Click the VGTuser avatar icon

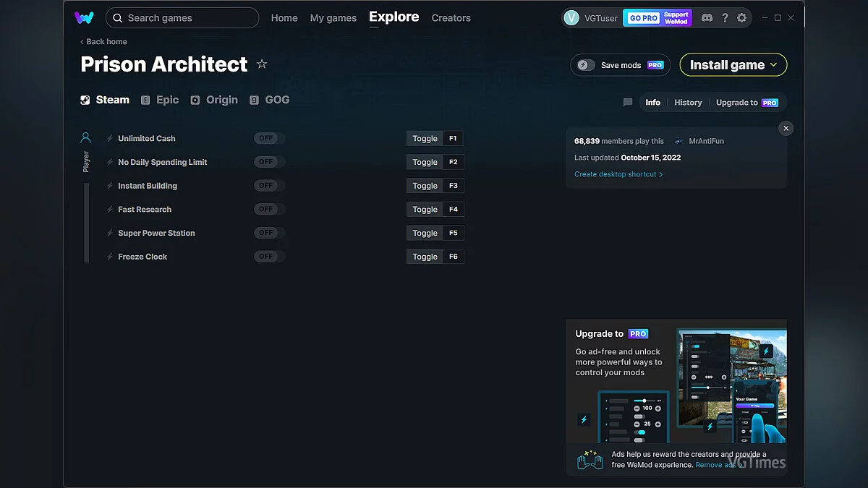coord(571,18)
